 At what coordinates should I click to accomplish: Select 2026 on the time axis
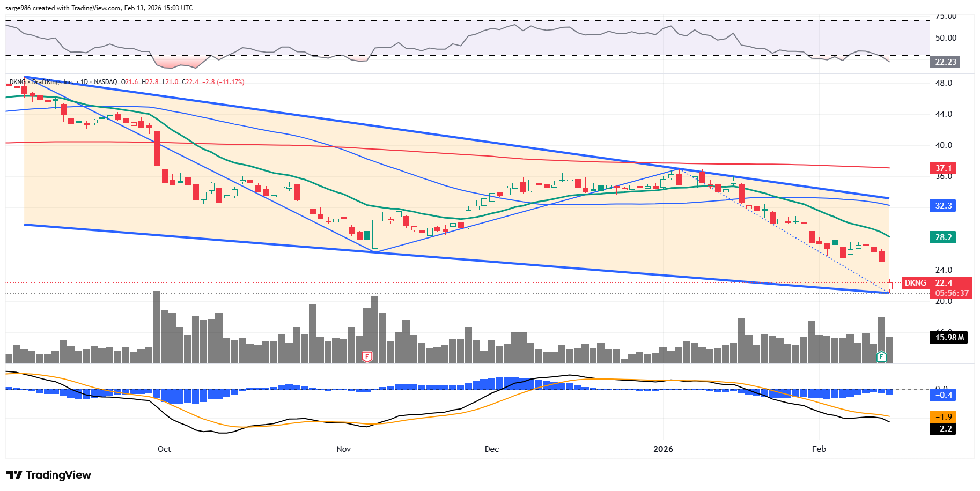(x=663, y=449)
